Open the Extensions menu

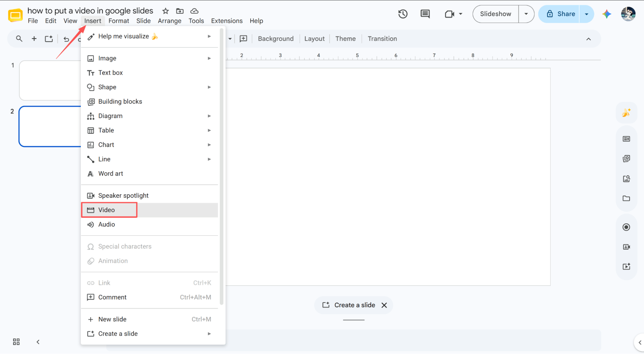click(227, 21)
